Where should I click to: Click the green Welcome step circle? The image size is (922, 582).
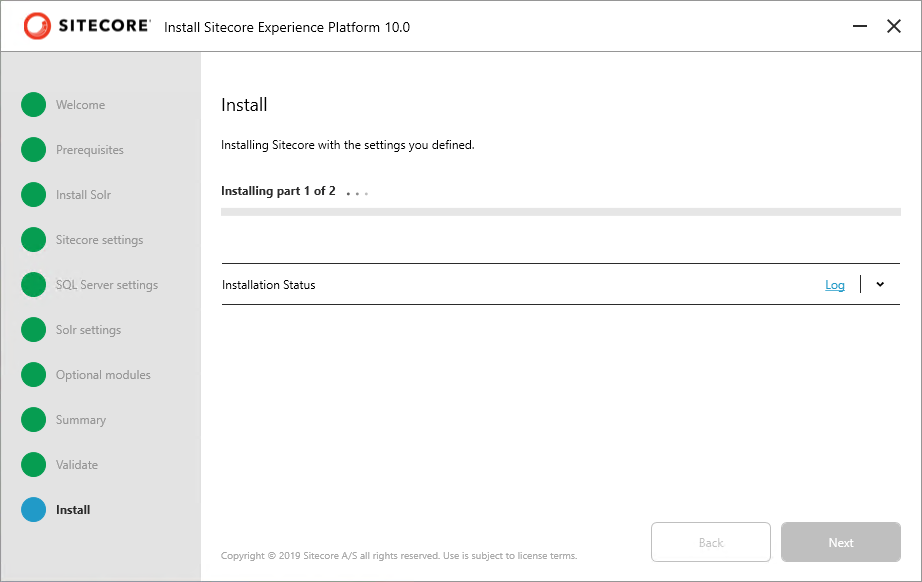click(34, 105)
